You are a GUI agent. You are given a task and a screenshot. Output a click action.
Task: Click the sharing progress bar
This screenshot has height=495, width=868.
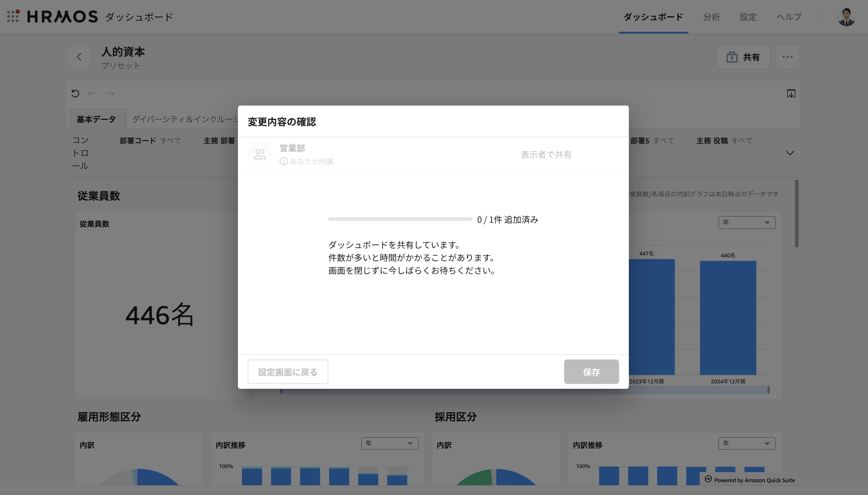tap(400, 219)
